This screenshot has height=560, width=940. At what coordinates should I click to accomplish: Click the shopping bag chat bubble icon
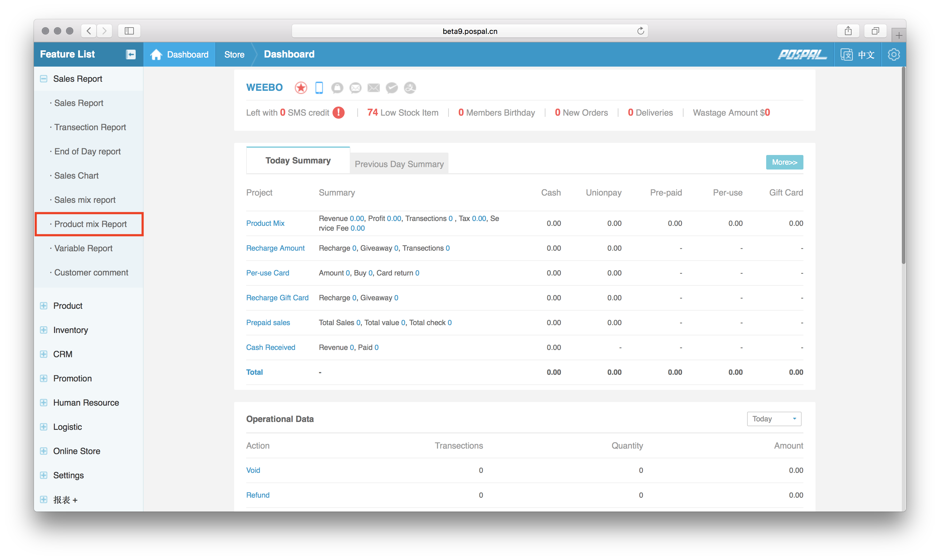point(337,88)
